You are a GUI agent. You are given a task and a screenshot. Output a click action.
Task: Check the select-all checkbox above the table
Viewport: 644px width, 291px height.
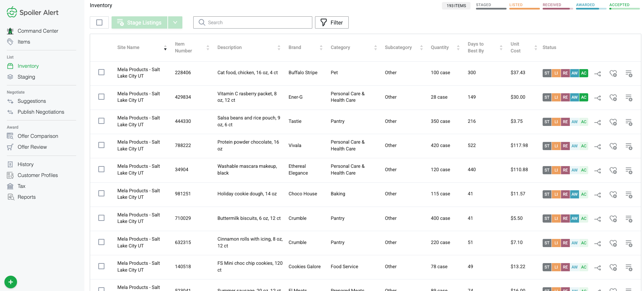(99, 22)
